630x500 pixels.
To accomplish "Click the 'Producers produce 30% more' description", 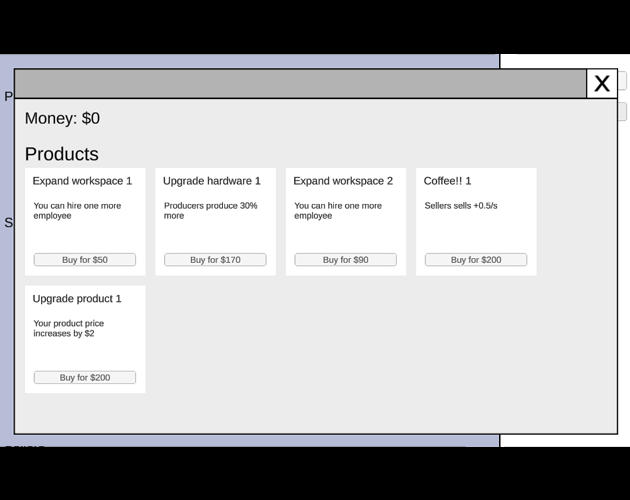I will coord(210,211).
